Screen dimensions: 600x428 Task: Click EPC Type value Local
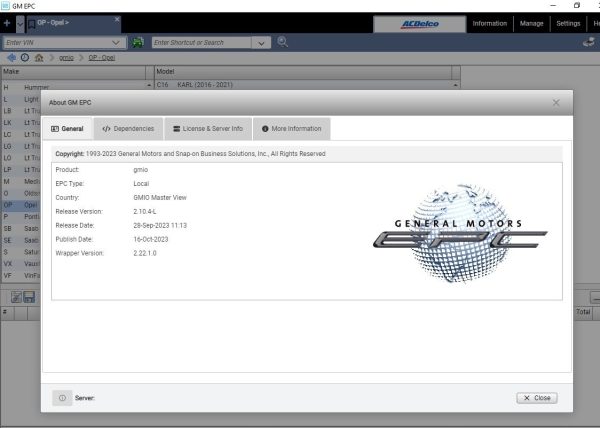pyautogui.click(x=141, y=184)
